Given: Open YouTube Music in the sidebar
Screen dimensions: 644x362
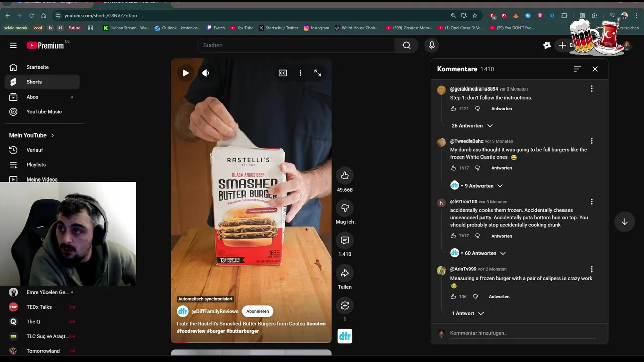Looking at the screenshot, I should click(42, 112).
